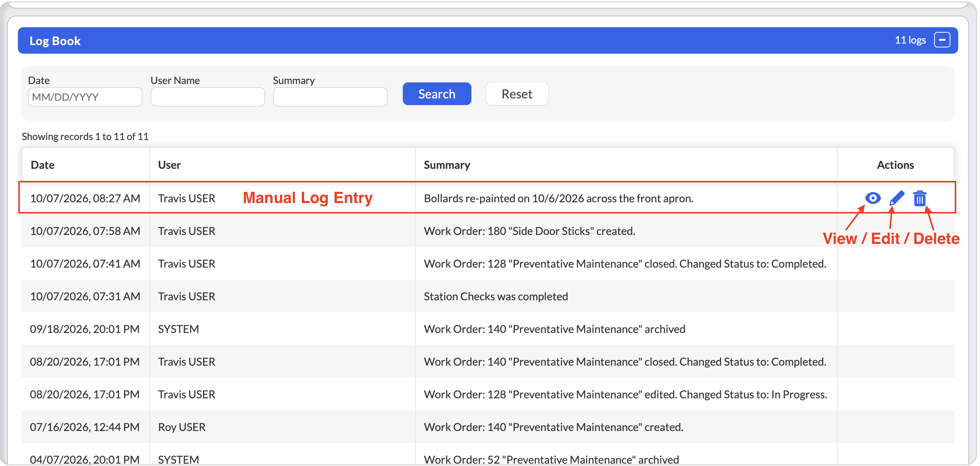This screenshot has width=980, height=466.
Task: Select the Work Order 140 archived summary
Action: (x=555, y=329)
